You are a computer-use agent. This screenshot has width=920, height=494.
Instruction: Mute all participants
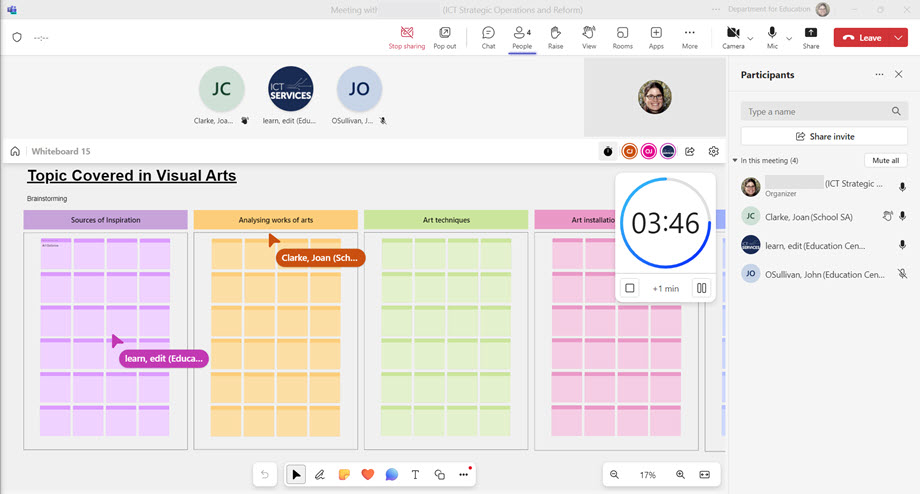tap(885, 161)
